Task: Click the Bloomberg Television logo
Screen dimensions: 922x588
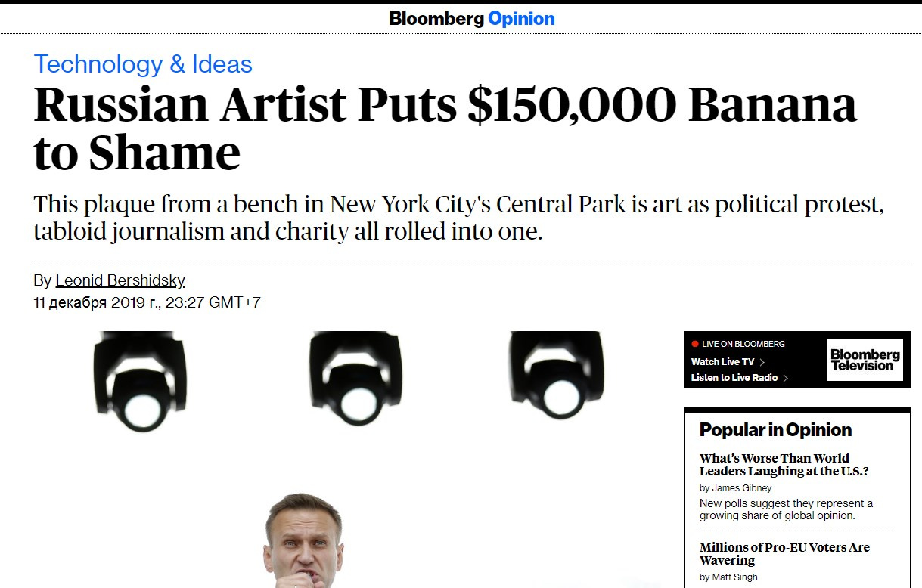Action: click(865, 360)
